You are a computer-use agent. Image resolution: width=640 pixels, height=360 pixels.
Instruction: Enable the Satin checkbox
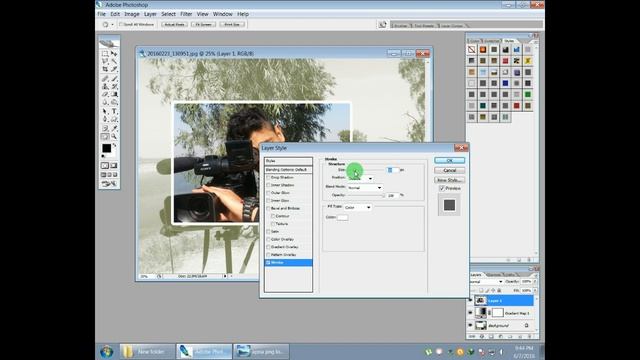[x=268, y=231]
